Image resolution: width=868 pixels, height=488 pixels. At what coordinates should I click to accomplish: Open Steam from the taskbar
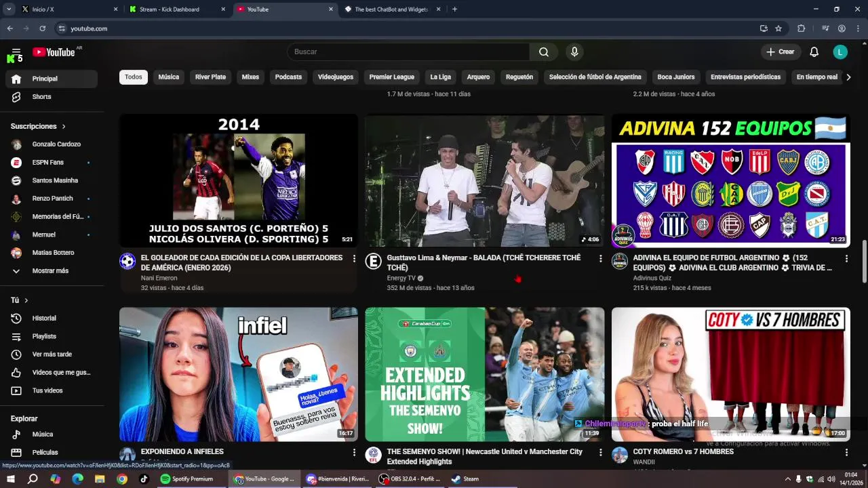tap(466, 479)
